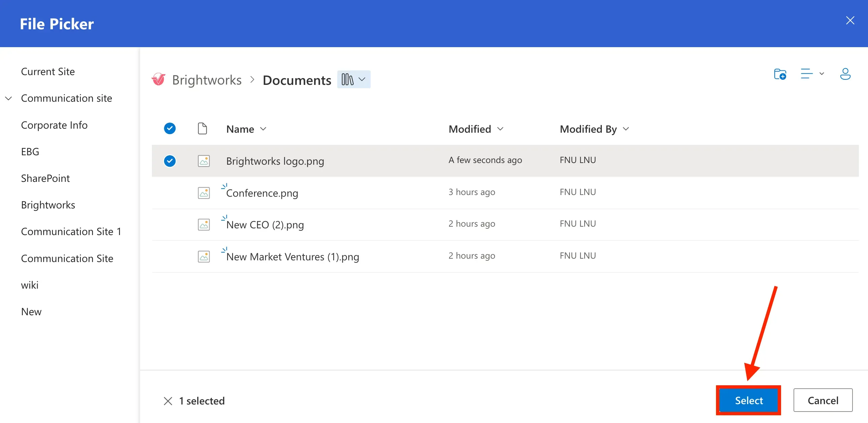
Task: Click the new folder icon
Action: click(780, 74)
